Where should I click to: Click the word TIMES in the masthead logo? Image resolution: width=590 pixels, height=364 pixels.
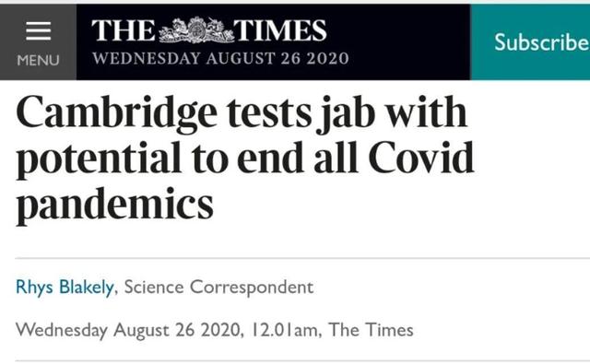click(x=279, y=30)
